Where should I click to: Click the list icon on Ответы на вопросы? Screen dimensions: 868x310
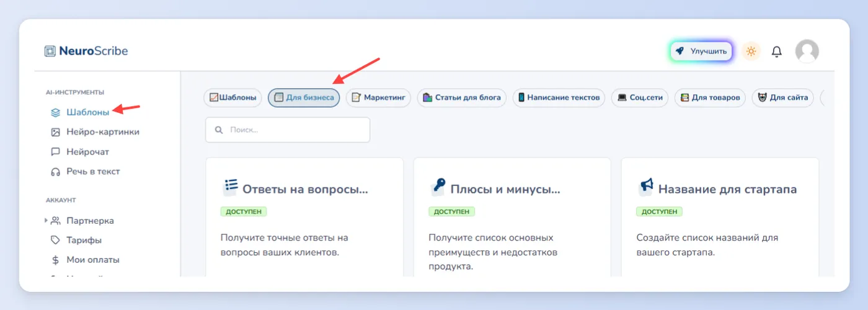click(231, 187)
